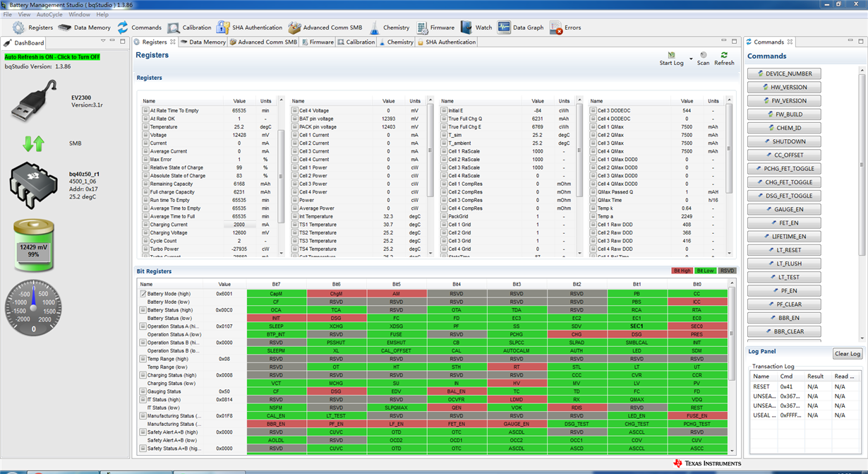
Task: Click the Bit Low green legend swatch
Action: (x=704, y=271)
